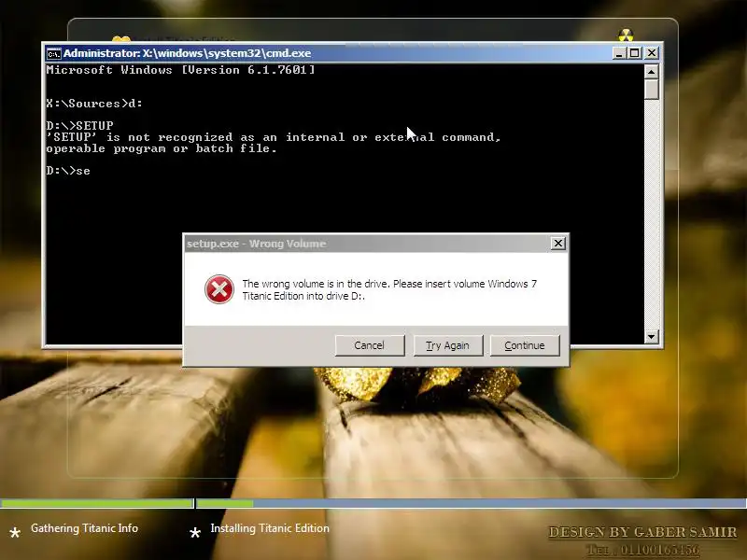Click the wrong volume error message text
The height and width of the screenshot is (560, 747).
pyautogui.click(x=389, y=289)
